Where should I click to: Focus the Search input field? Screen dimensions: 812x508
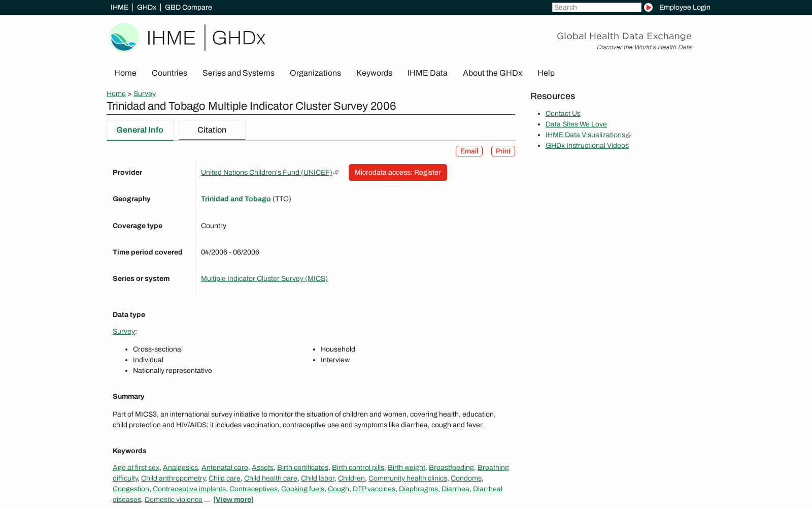point(596,7)
